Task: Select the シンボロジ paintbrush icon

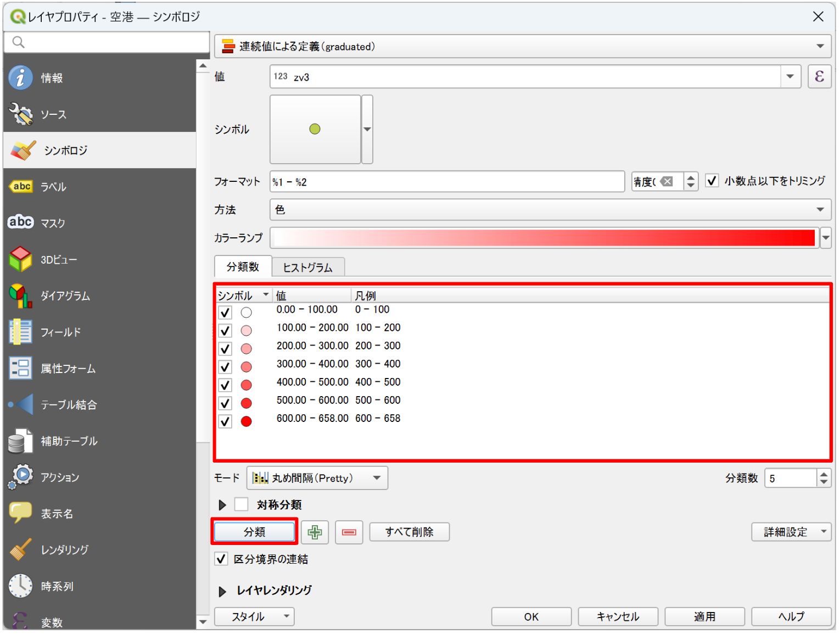Action: click(x=23, y=150)
